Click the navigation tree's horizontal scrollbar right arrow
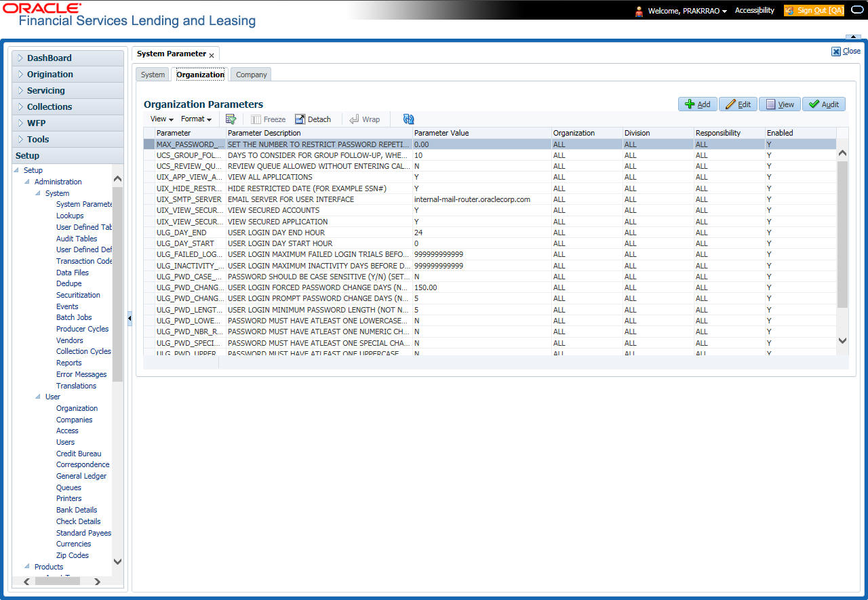868x600 pixels. 97,582
